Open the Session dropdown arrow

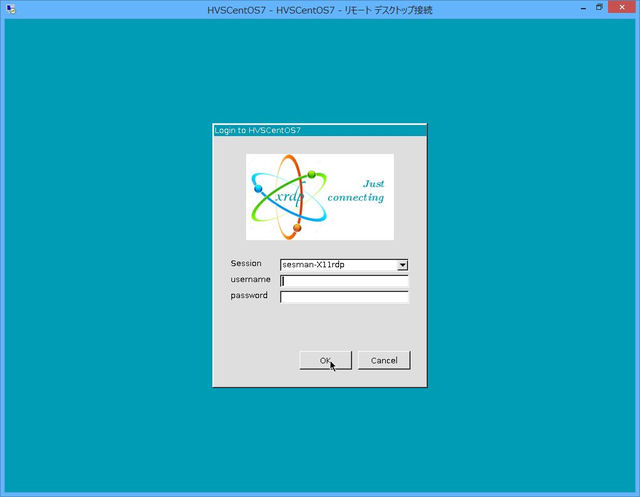pos(402,265)
